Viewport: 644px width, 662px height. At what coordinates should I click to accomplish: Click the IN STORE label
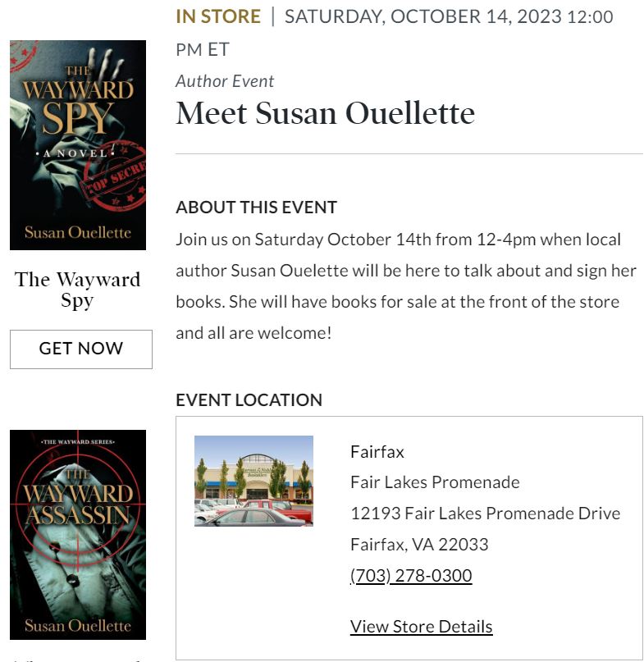pyautogui.click(x=218, y=16)
